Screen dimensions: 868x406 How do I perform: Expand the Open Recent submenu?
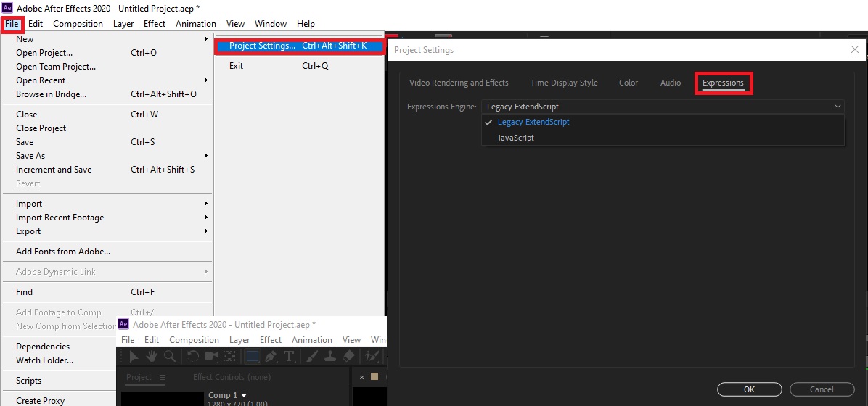(x=41, y=80)
